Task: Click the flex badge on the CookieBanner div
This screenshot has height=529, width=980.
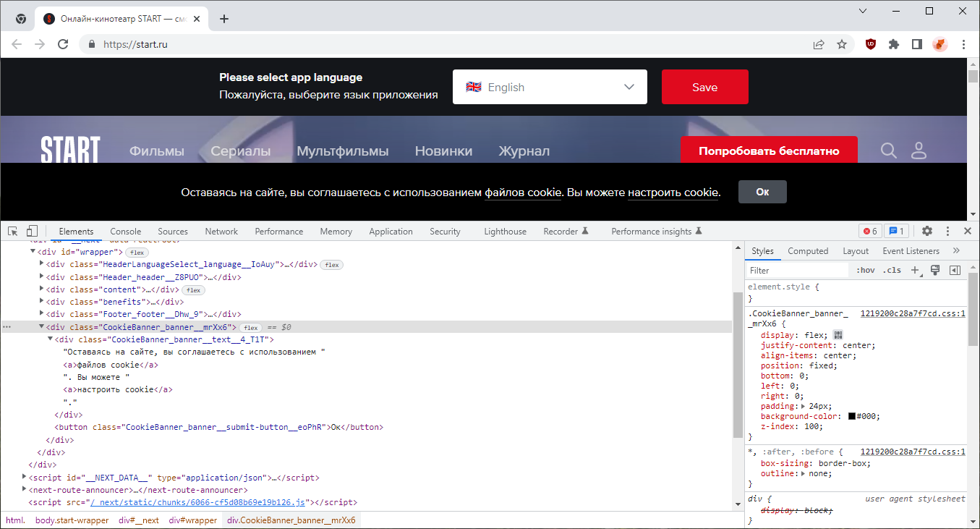Action: pos(250,326)
